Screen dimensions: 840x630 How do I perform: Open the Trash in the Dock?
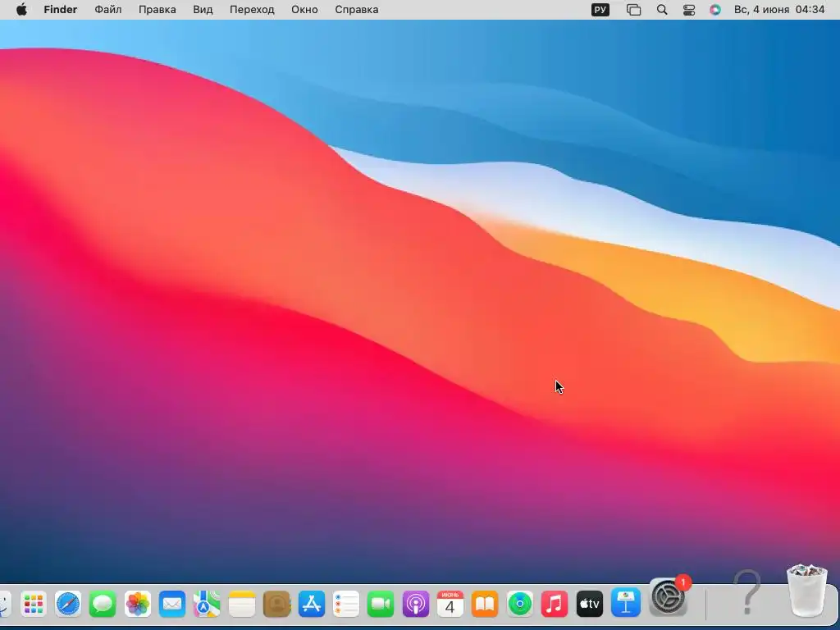(x=806, y=591)
